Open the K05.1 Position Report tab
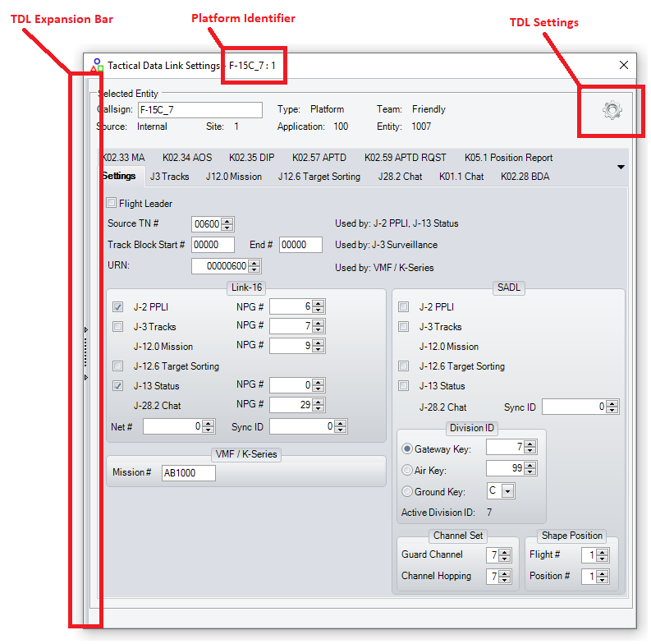651x644 pixels. 508,158
